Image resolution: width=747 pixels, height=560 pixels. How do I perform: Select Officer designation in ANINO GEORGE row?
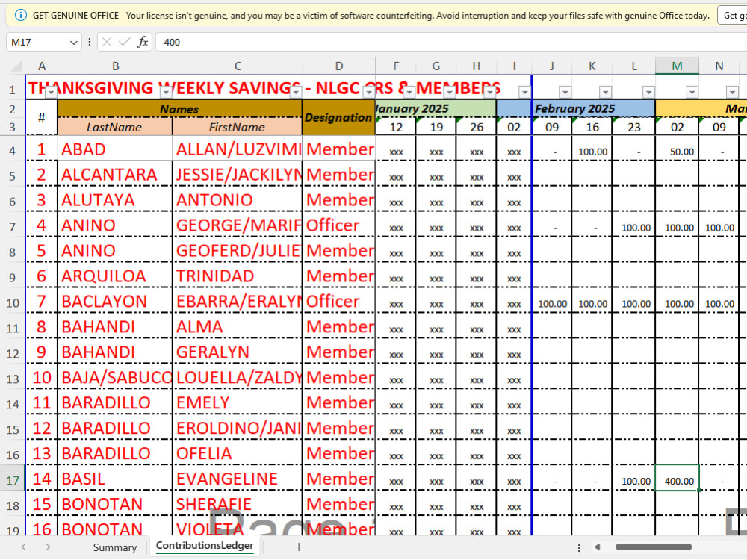click(x=338, y=225)
